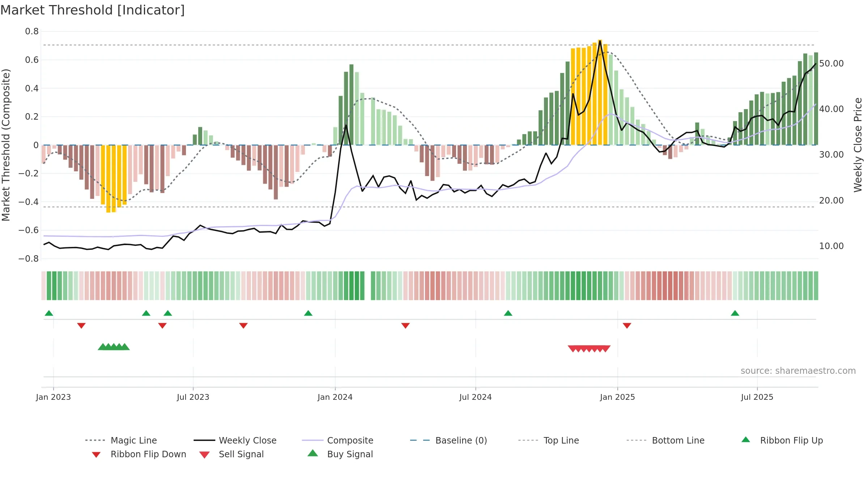
Task: Click the Market Threshold [Indicator] chart title
Action: [x=93, y=10]
